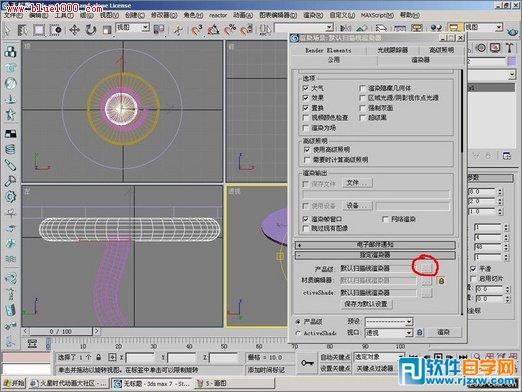The image size is (522, 392).
Task: Click the key-shaped Set Keys icon
Action: coord(307,363)
